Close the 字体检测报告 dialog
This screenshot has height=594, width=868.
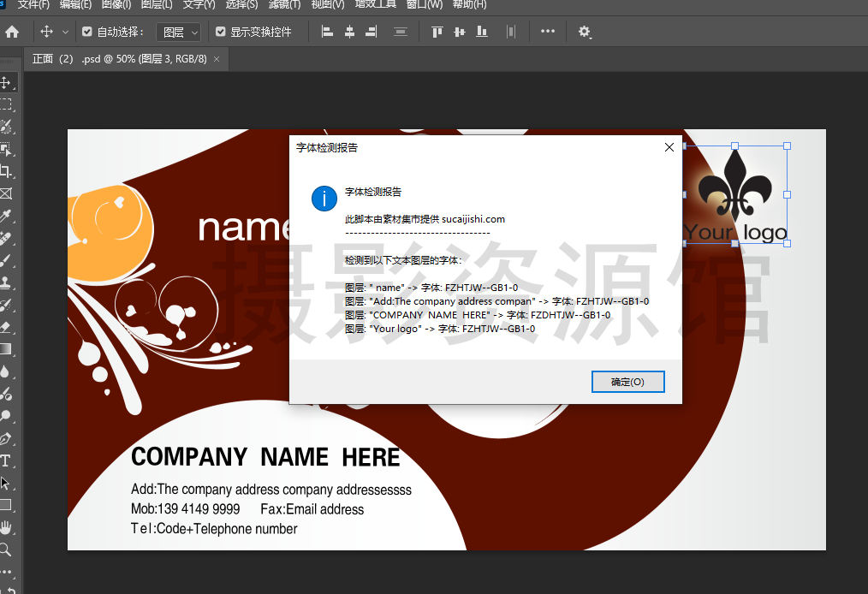click(x=669, y=147)
